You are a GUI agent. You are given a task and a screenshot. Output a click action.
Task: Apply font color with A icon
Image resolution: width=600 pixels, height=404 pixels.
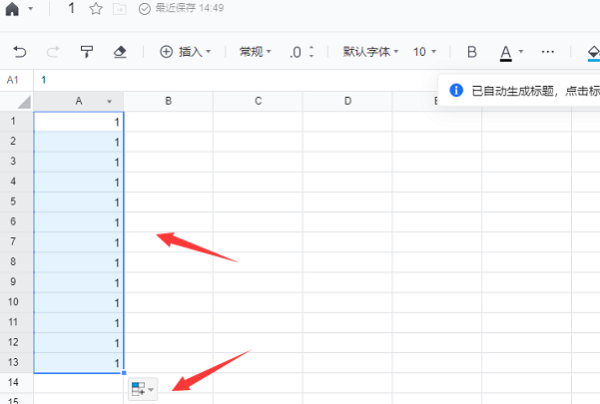click(x=505, y=52)
